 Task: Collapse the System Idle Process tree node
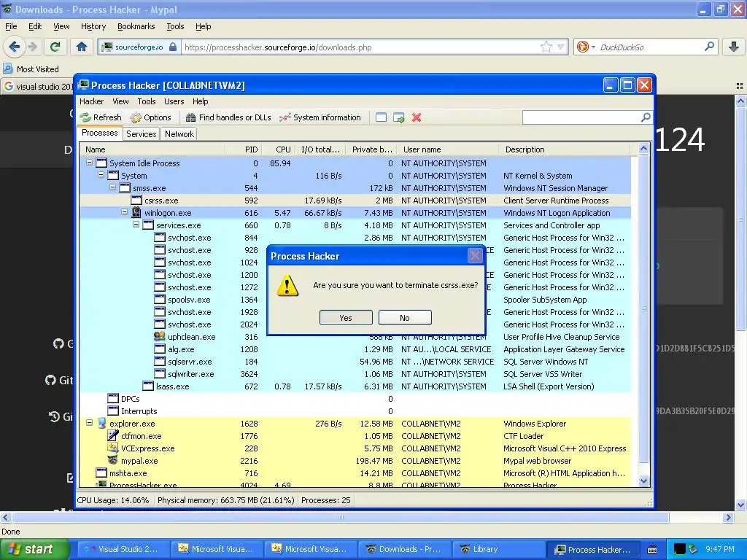(x=89, y=163)
